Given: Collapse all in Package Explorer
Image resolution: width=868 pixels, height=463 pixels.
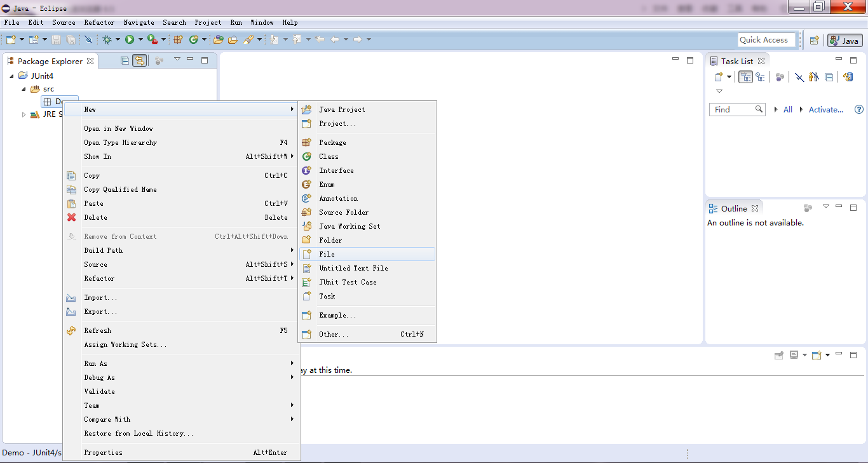Looking at the screenshot, I should click(x=125, y=60).
